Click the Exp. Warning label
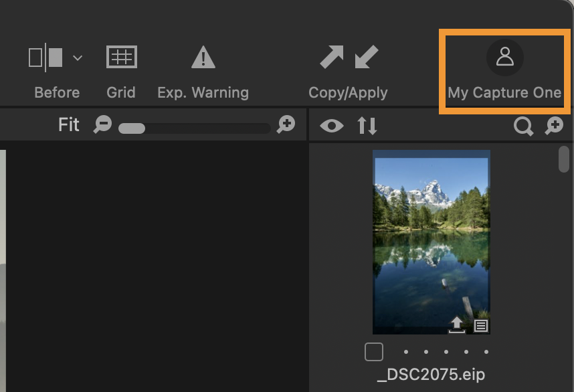This screenshot has width=574, height=392. point(203,92)
